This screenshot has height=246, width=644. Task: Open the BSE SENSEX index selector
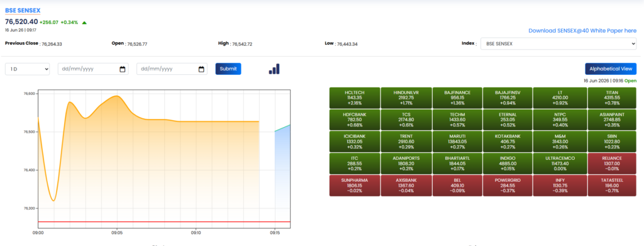click(x=558, y=43)
